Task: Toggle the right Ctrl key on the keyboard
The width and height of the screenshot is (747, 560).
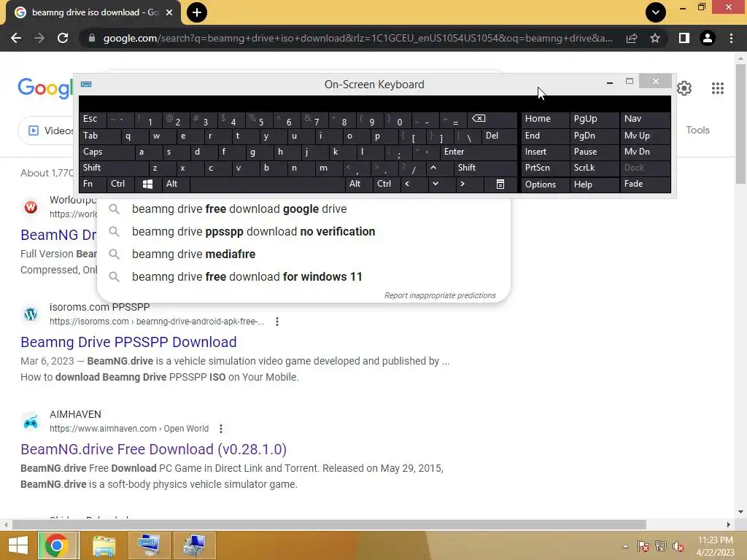Action: 387,184
